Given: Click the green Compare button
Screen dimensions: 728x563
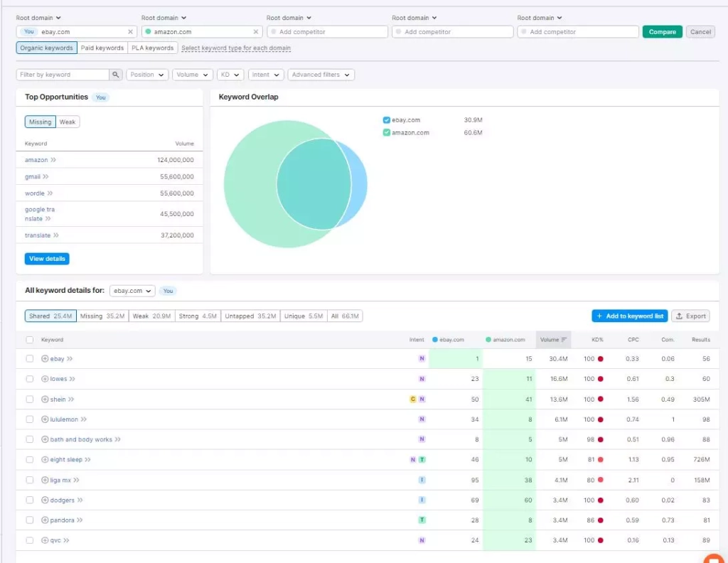Looking at the screenshot, I should tap(662, 32).
